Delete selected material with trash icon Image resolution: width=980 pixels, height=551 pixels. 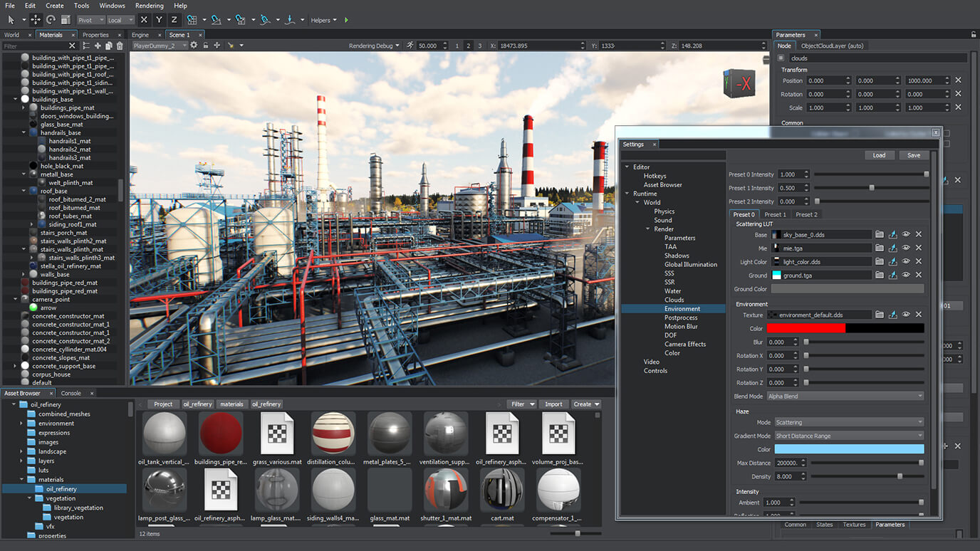point(120,46)
